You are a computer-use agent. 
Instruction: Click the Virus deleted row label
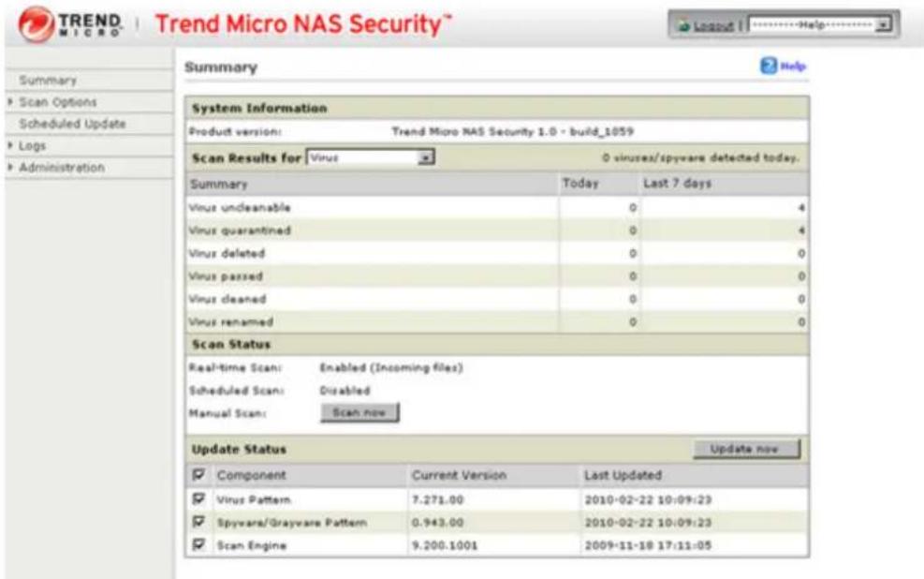227,254
